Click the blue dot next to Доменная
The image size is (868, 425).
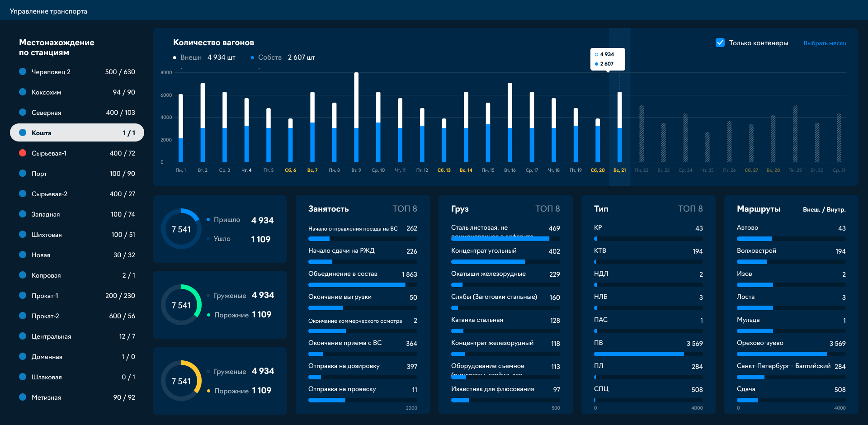tap(23, 356)
